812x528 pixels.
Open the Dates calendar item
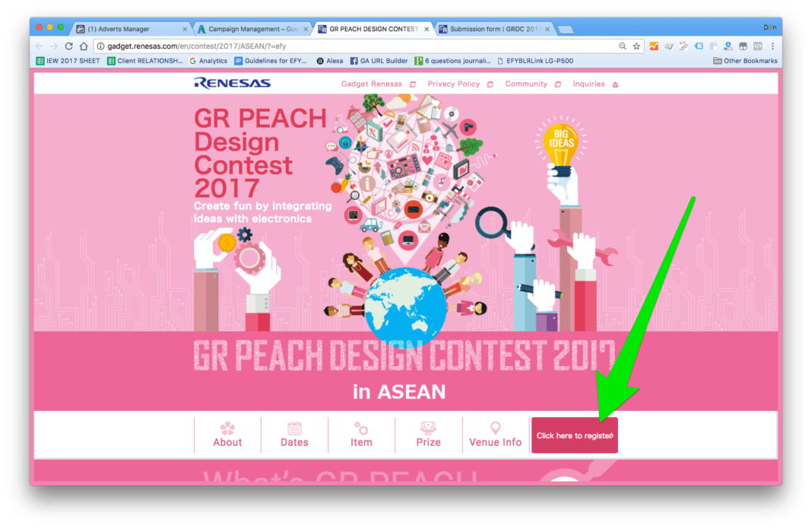point(294,434)
